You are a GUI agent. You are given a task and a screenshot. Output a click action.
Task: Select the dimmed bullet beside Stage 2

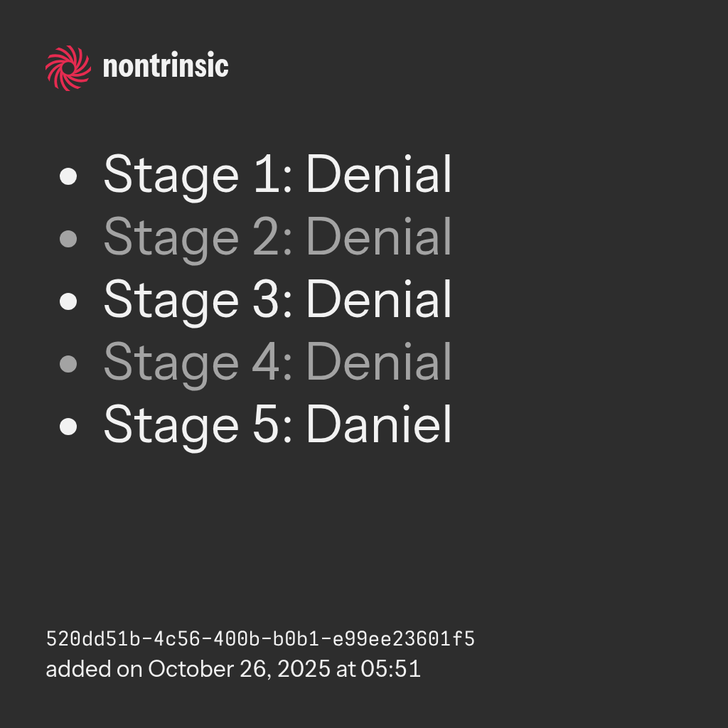(x=68, y=238)
